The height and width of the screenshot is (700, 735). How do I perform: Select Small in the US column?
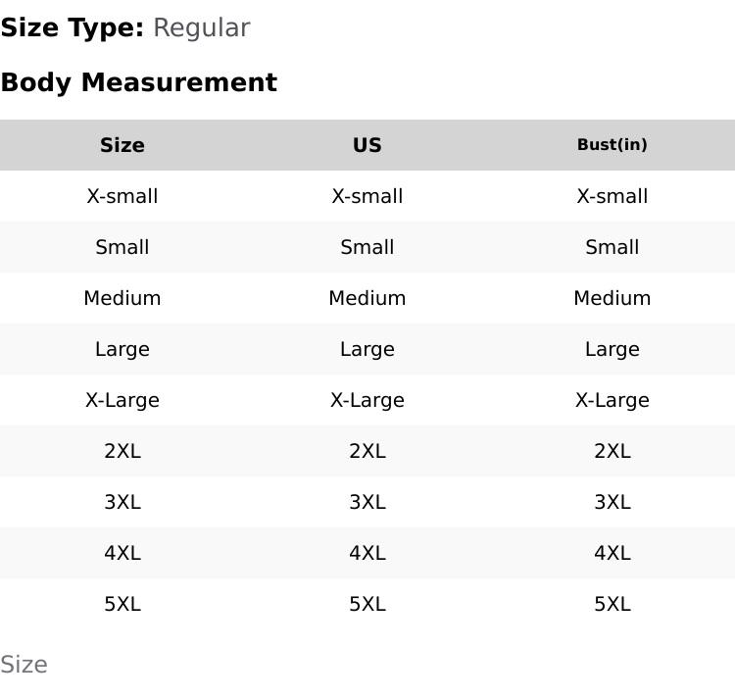point(367,247)
